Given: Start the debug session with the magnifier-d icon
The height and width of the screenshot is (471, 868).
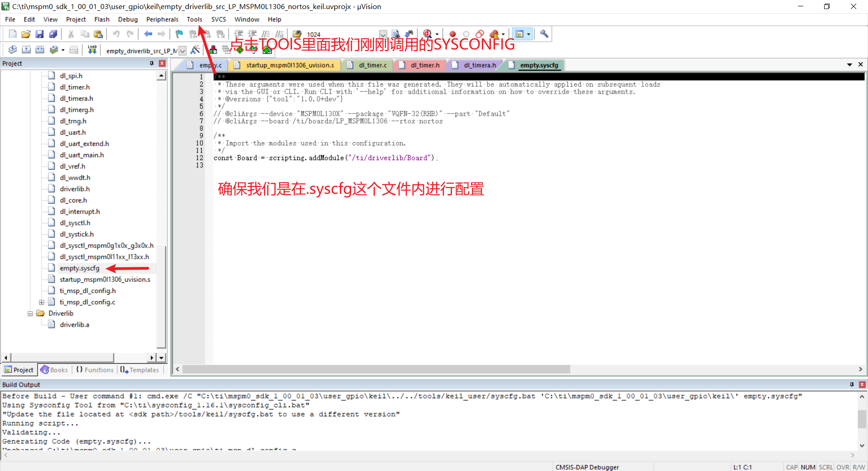Looking at the screenshot, I should pos(428,34).
